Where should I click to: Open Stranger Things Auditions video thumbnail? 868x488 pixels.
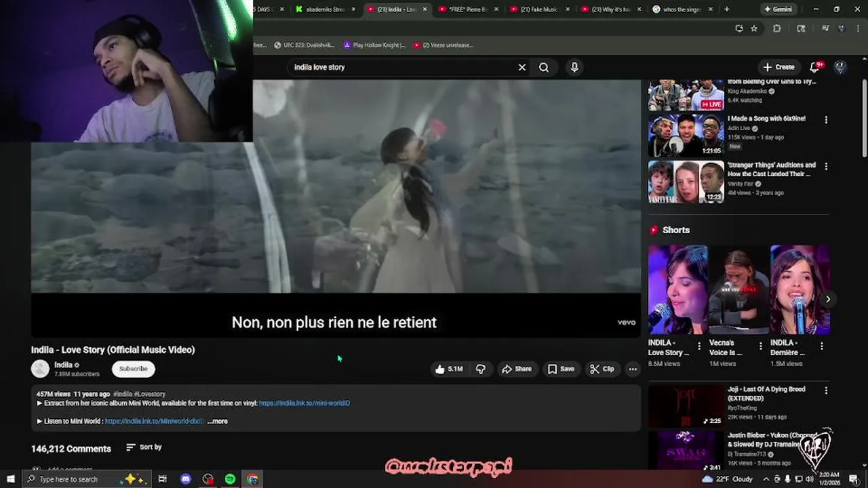coord(686,182)
